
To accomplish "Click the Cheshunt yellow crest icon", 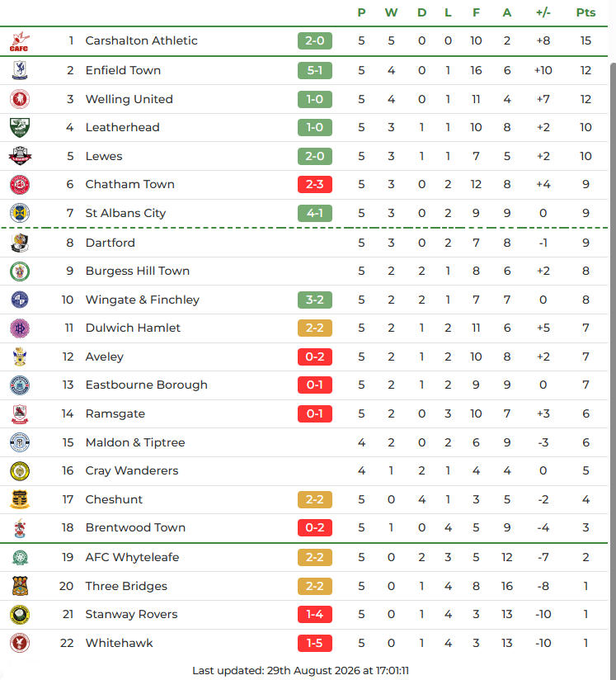I will tap(20, 499).
